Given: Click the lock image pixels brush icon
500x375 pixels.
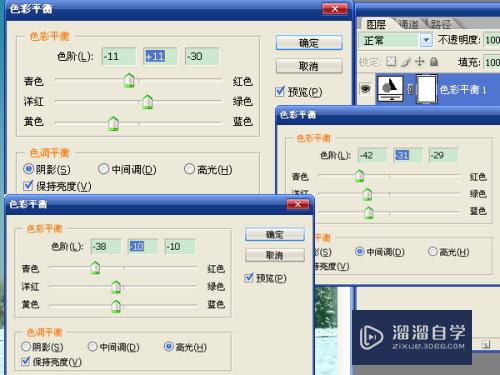Looking at the screenshot, I should pos(406,61).
